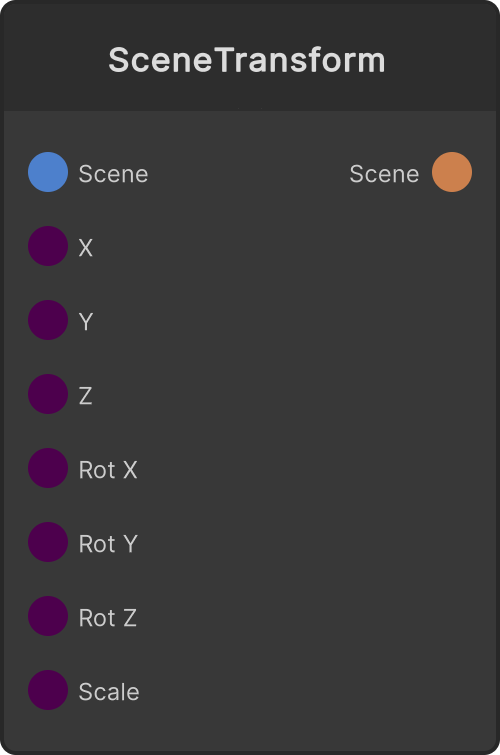Viewport: 500px width, 755px height.
Task: Select the SceneTransform node title
Action: [247, 60]
